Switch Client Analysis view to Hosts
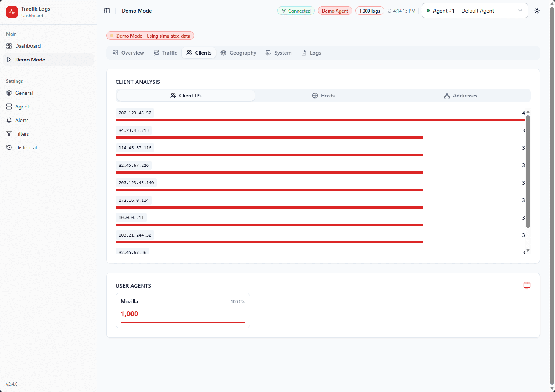The width and height of the screenshot is (555, 392). click(323, 96)
